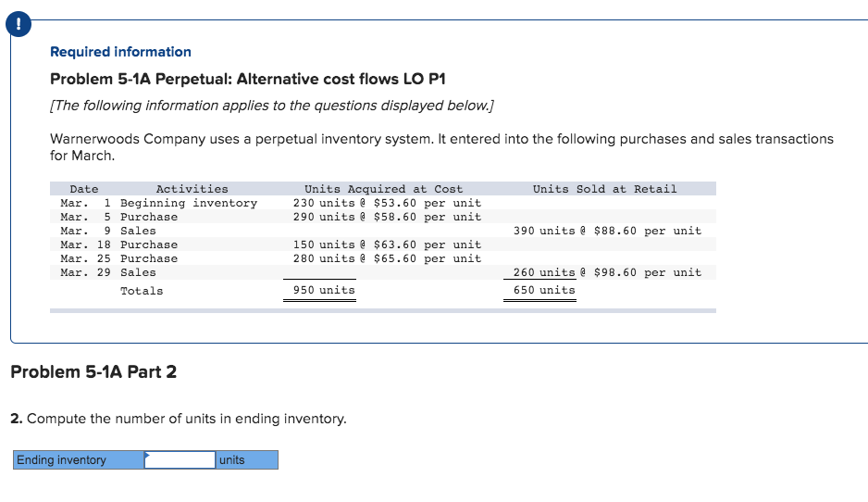Click '230 units @ $53.60 per unit' cell
The width and height of the screenshot is (868, 502).
point(387,203)
